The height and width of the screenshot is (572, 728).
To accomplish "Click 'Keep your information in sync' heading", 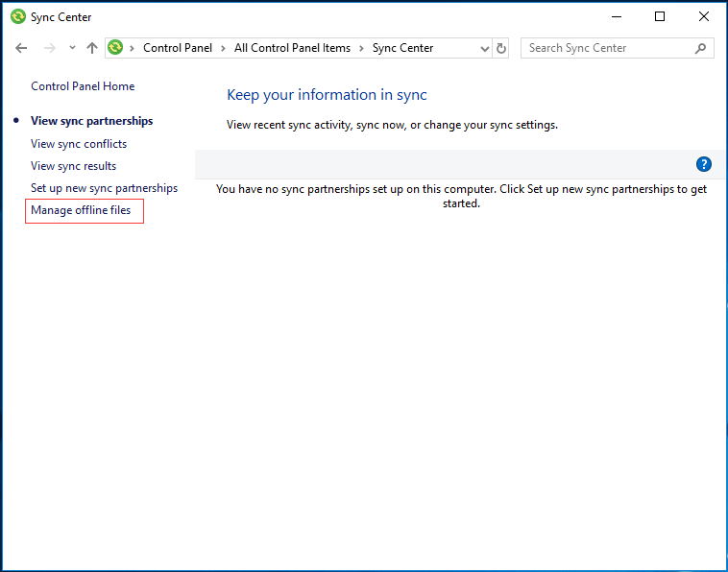I will 327,95.
